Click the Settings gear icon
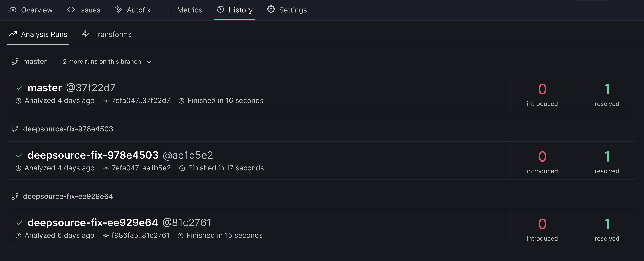The width and height of the screenshot is (644, 261). 271,9
